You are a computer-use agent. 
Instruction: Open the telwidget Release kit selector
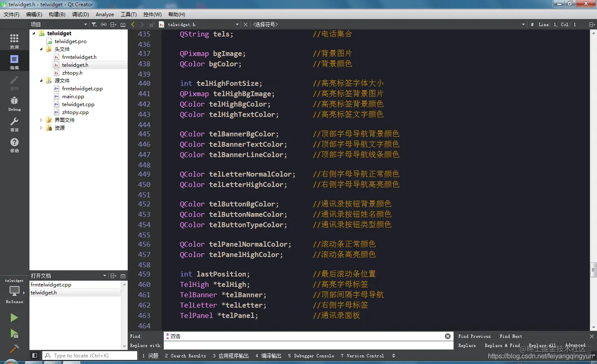coord(15,291)
